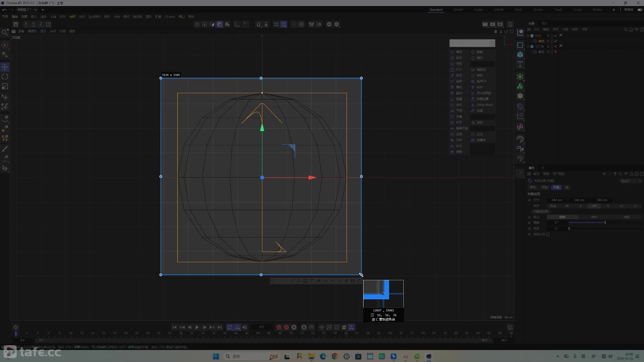Collapse the cube object tree node
Viewport: 644px width, 362px height.
click(528, 46)
